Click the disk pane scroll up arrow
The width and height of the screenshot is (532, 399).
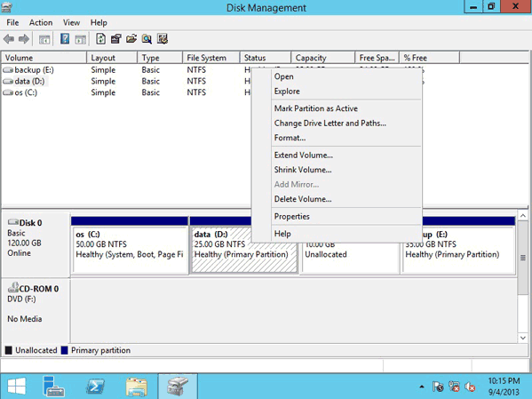pos(523,216)
